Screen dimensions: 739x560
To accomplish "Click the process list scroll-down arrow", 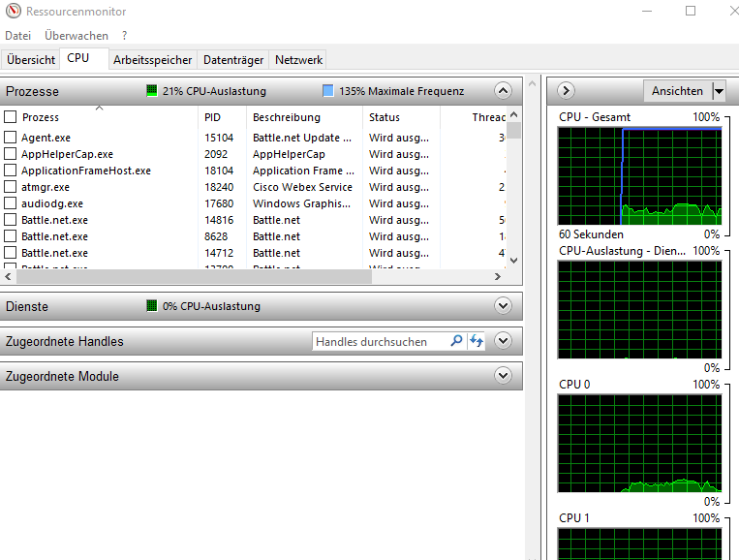I will coord(514,261).
